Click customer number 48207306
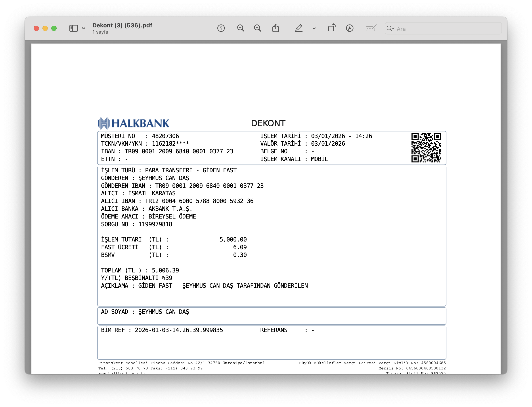The height and width of the screenshot is (407, 532). (166, 136)
